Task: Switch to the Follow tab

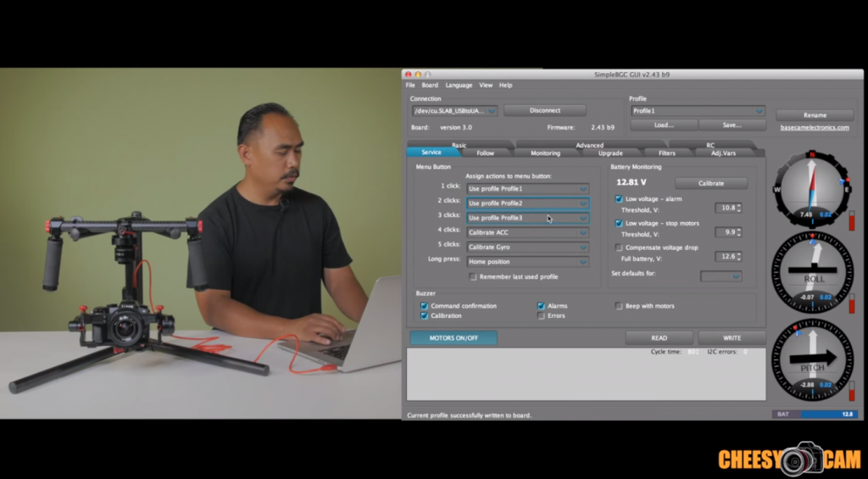Action: coord(486,153)
